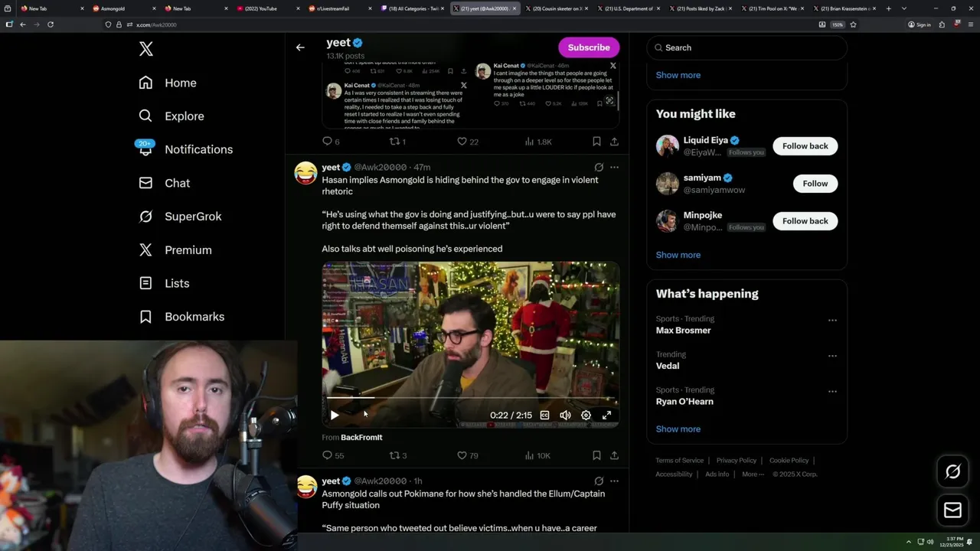Open the floating messages button
Viewport: 980px width, 551px height.
(952, 510)
